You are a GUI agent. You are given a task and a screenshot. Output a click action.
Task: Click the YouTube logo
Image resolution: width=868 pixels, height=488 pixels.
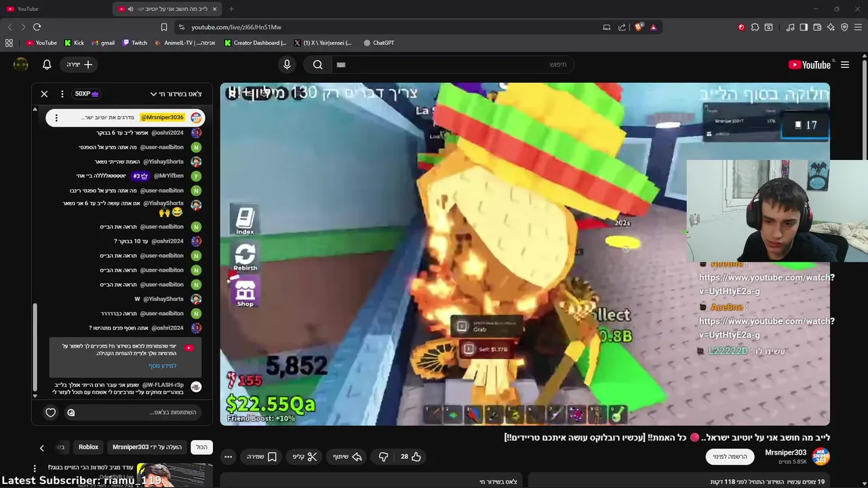point(810,64)
